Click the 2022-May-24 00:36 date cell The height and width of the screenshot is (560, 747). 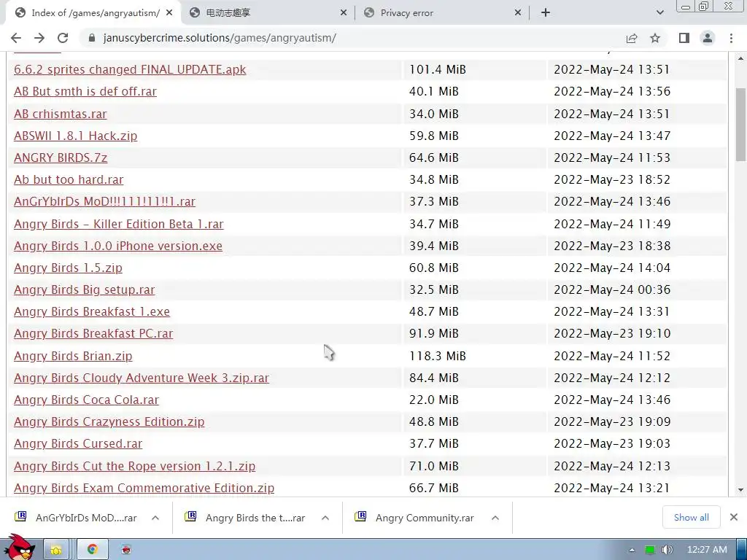[612, 289]
